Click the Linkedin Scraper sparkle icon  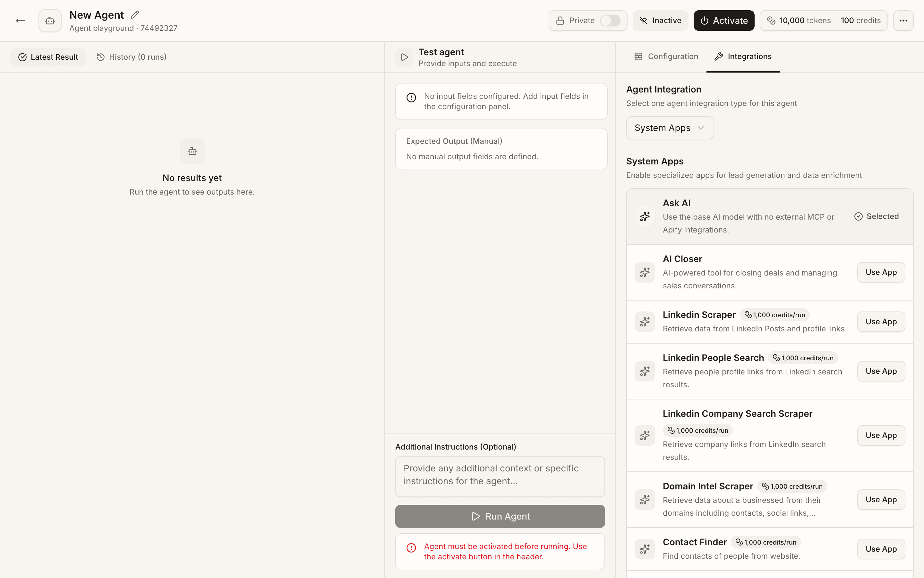pos(645,321)
